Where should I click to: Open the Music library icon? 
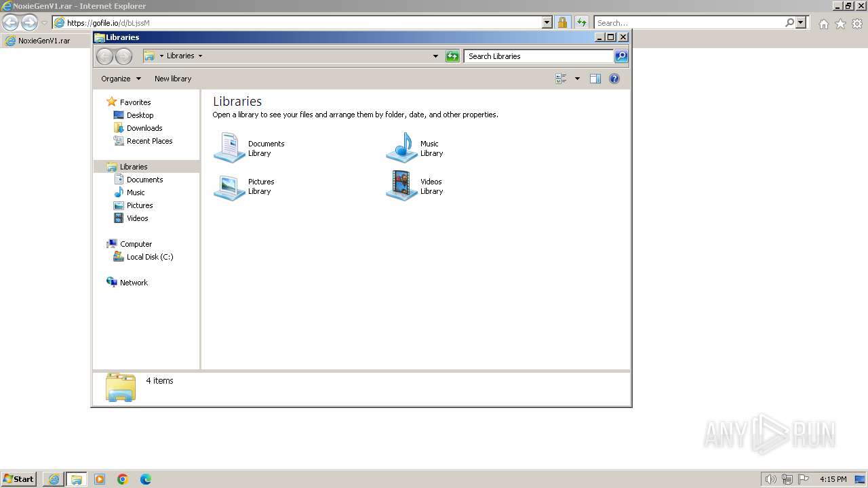pyautogui.click(x=401, y=148)
